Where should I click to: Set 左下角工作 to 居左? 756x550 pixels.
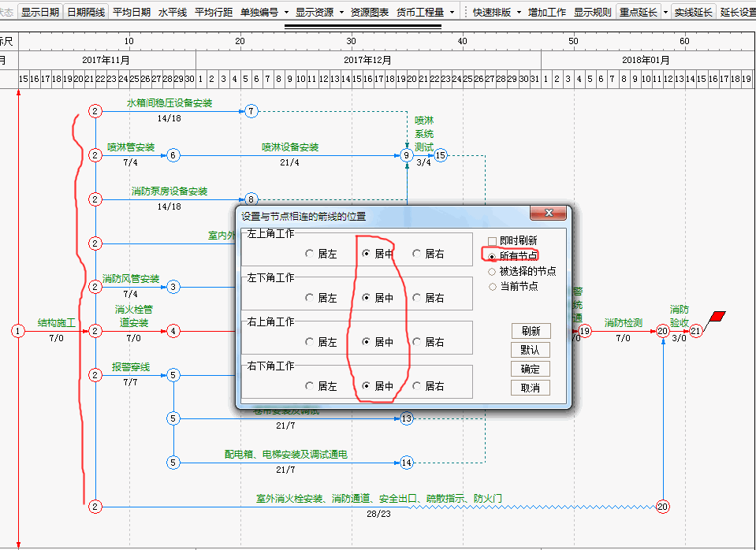310,298
